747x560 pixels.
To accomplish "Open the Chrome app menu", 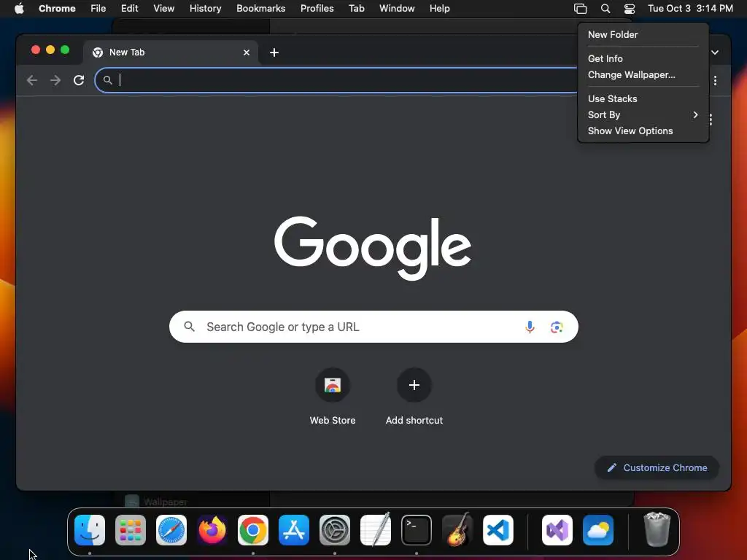I will click(57, 9).
